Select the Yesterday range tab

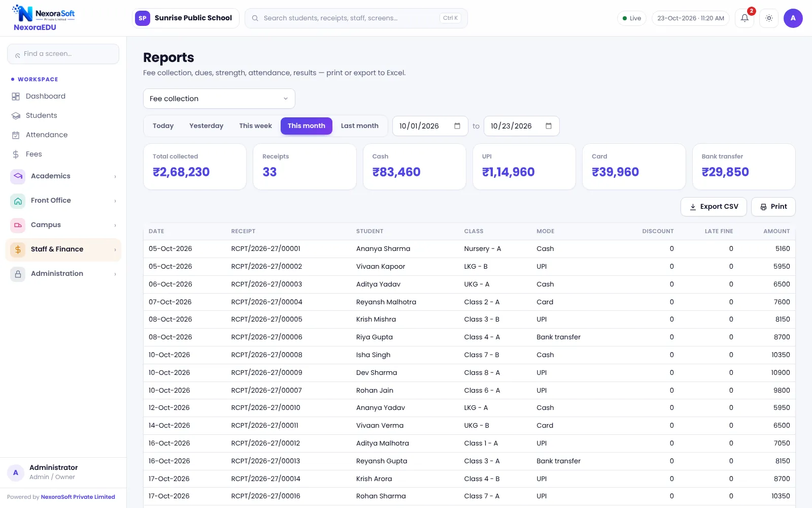click(206, 126)
